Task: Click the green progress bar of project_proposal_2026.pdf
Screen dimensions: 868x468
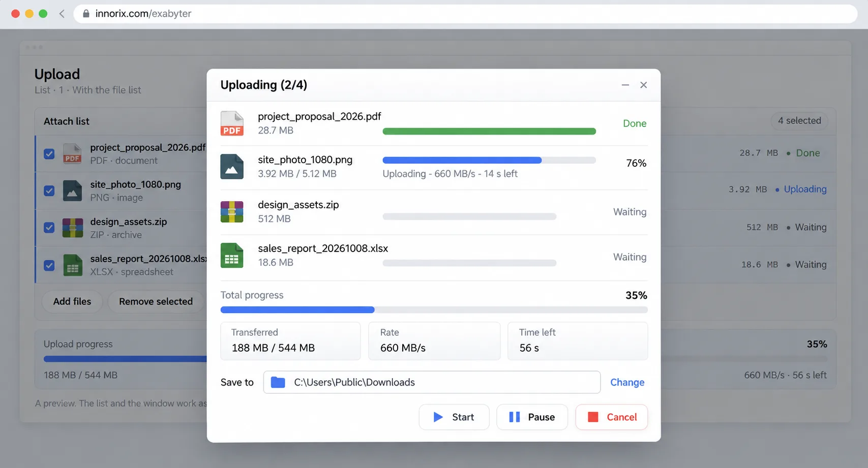Action: click(489, 132)
